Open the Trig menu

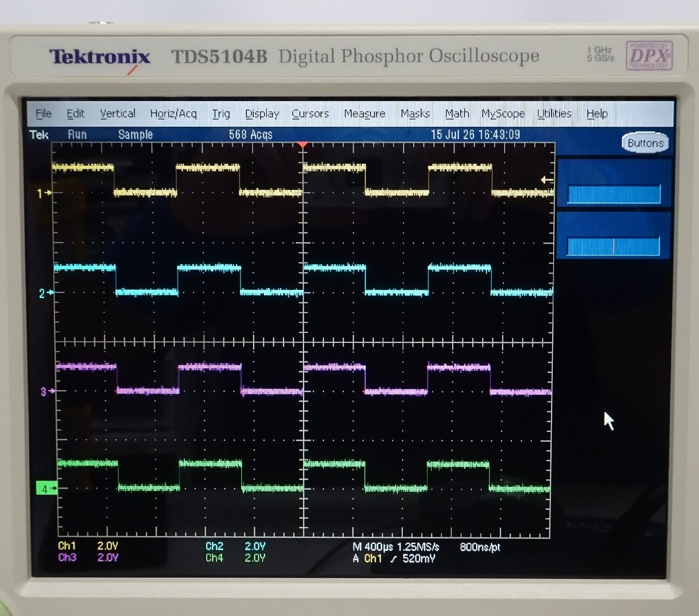pyautogui.click(x=221, y=114)
